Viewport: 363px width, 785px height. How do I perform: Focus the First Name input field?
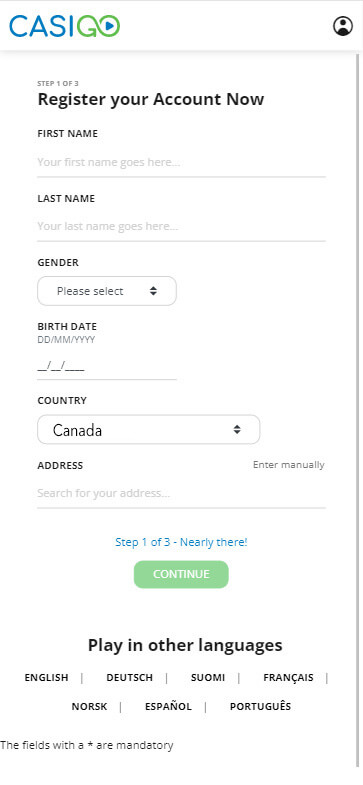(181, 162)
